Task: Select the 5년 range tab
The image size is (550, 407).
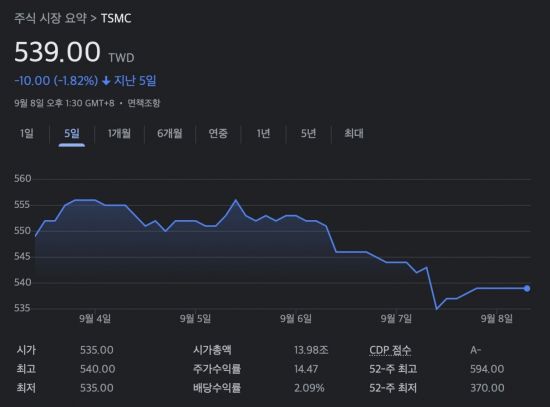Action: 309,133
